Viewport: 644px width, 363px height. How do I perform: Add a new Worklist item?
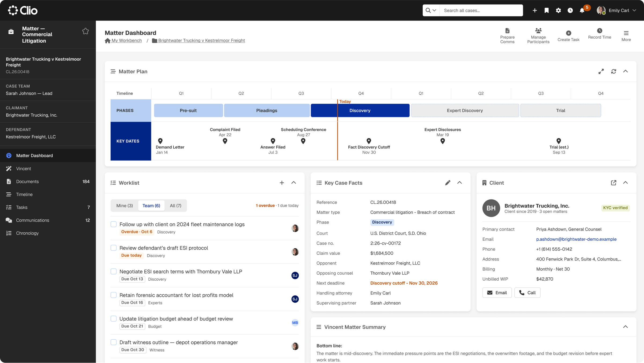(x=282, y=183)
